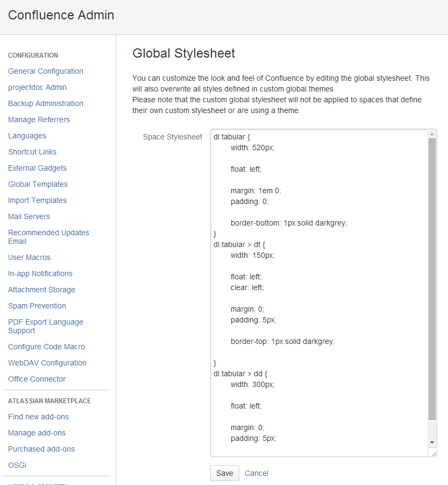Open Backup Administration
448x485 pixels.
(46, 103)
